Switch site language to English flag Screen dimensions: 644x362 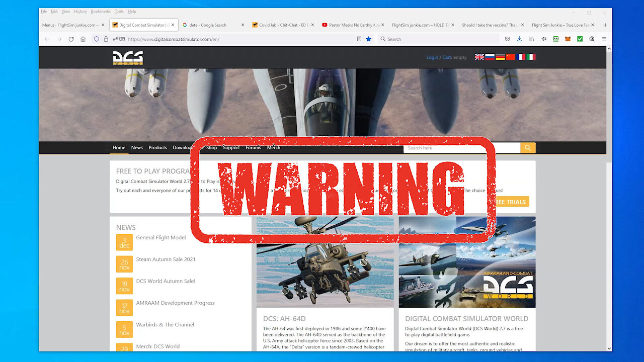(x=479, y=57)
